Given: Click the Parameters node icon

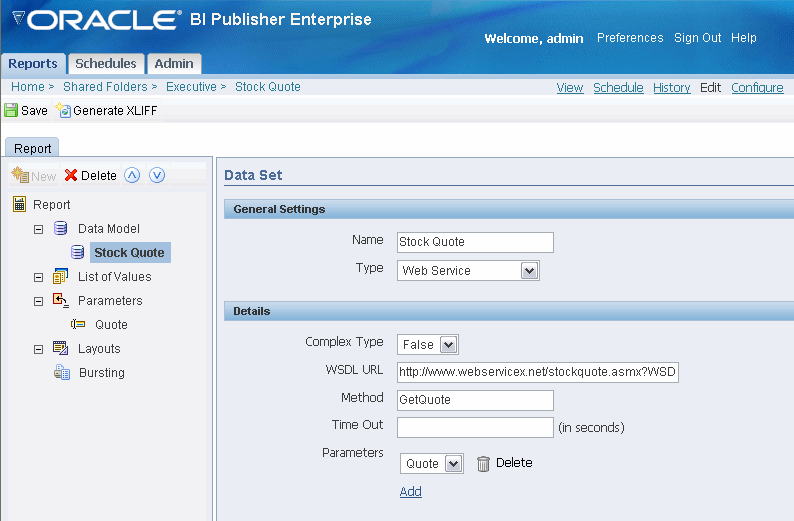Looking at the screenshot, I should (x=61, y=300).
